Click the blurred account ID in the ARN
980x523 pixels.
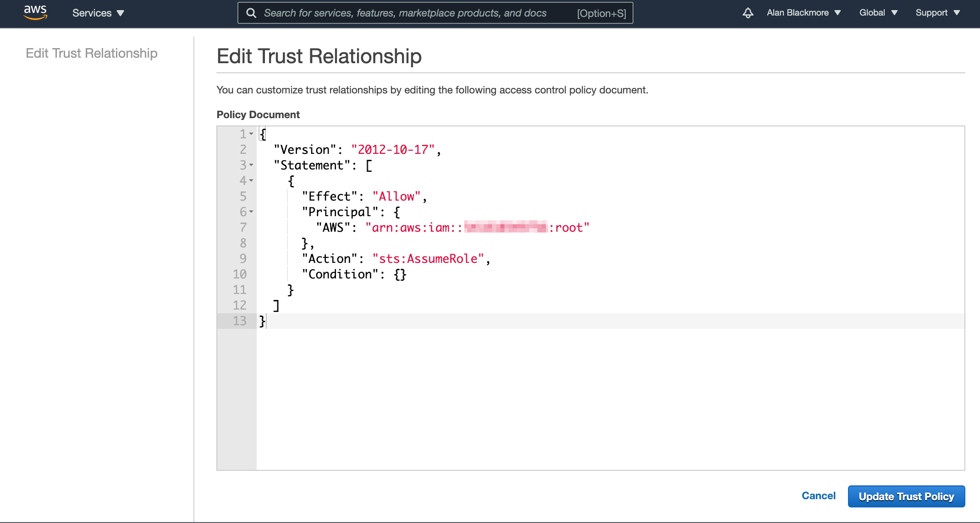506,227
